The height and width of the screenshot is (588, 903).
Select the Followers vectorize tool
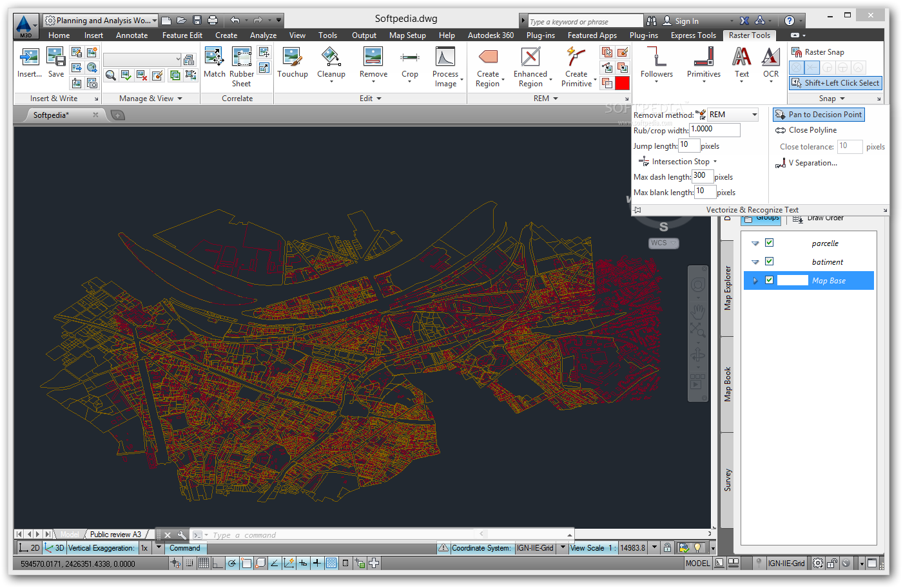(656, 58)
